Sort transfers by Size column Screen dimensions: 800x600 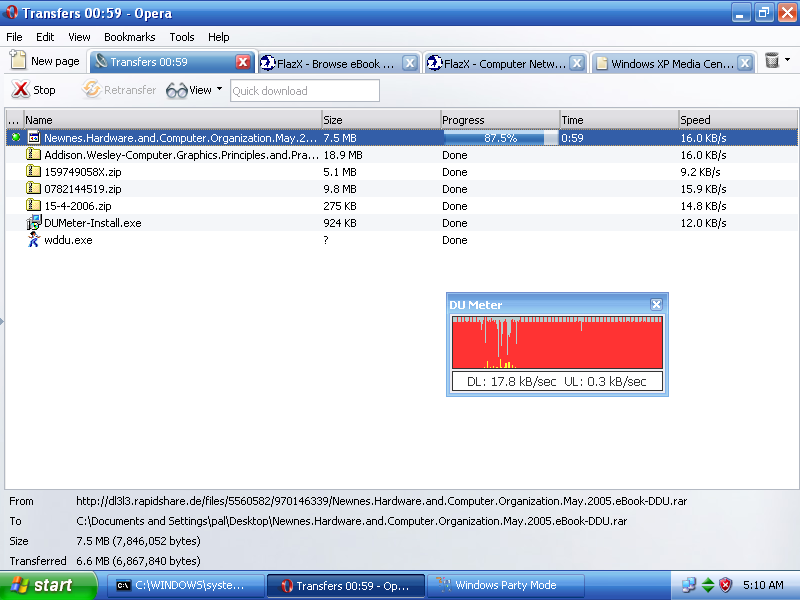pos(381,119)
